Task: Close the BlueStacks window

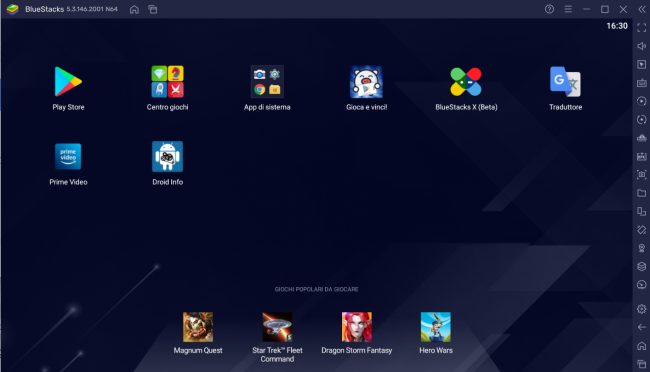Action: click(623, 9)
